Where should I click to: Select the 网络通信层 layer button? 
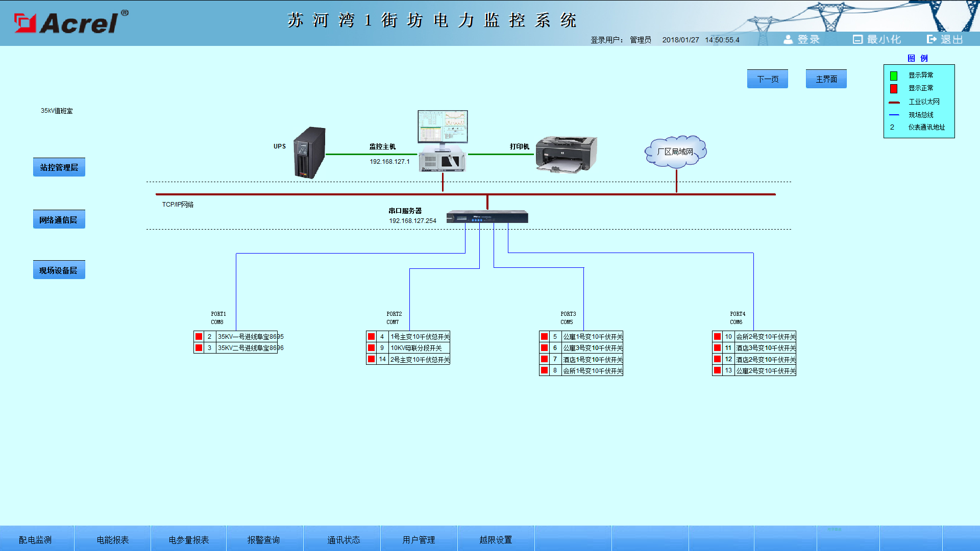click(x=59, y=220)
